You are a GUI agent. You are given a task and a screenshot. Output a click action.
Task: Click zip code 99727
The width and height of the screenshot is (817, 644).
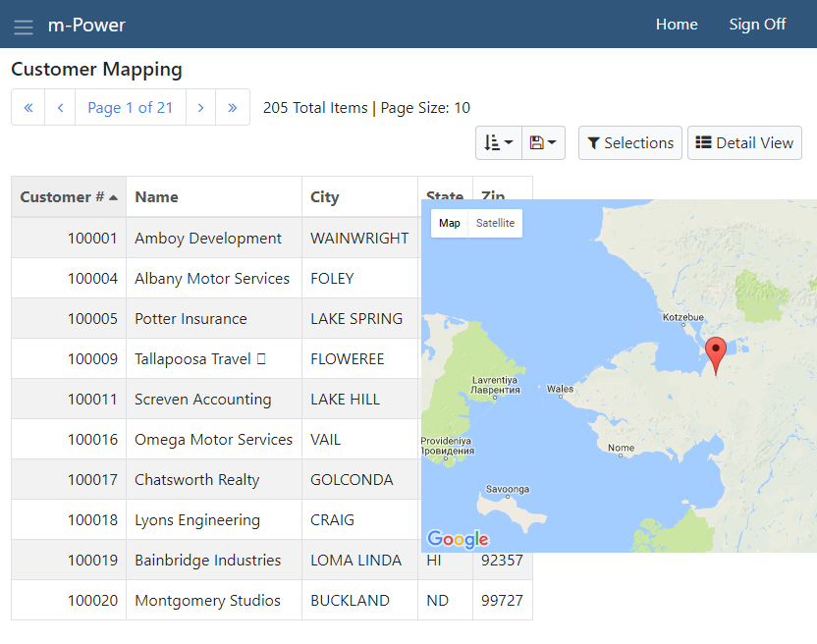pyautogui.click(x=502, y=600)
